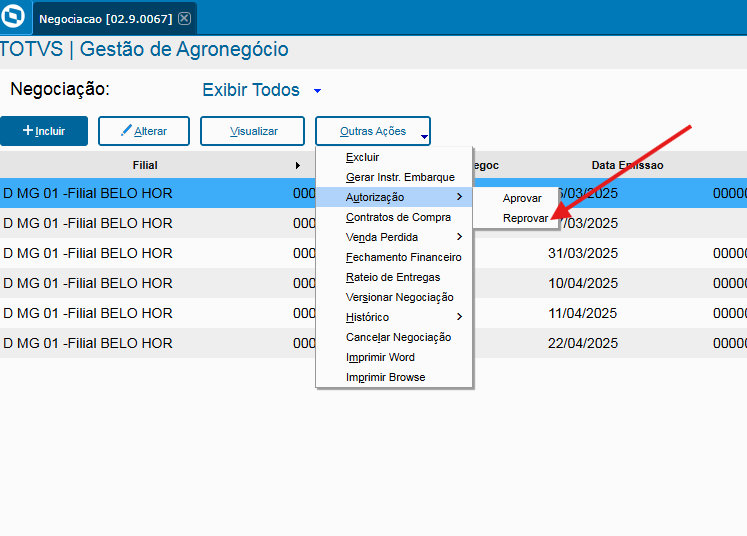The height and width of the screenshot is (536, 747).
Task: Click the Filial column header
Action: click(145, 165)
